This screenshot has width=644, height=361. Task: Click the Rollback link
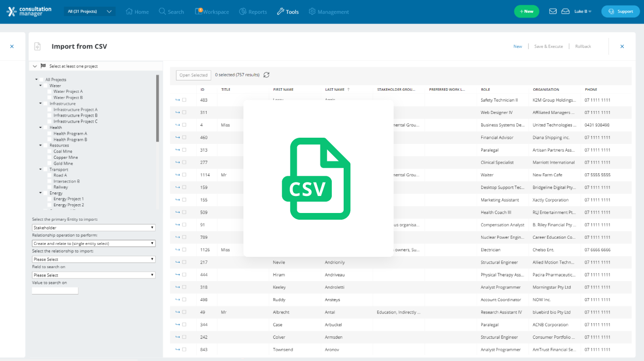[x=583, y=46]
